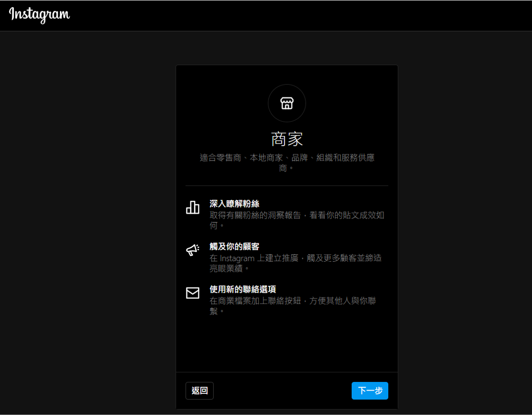Viewport: 532px width, 415px height.
Task: Click the divider line below the subtitle
Action: [287, 185]
